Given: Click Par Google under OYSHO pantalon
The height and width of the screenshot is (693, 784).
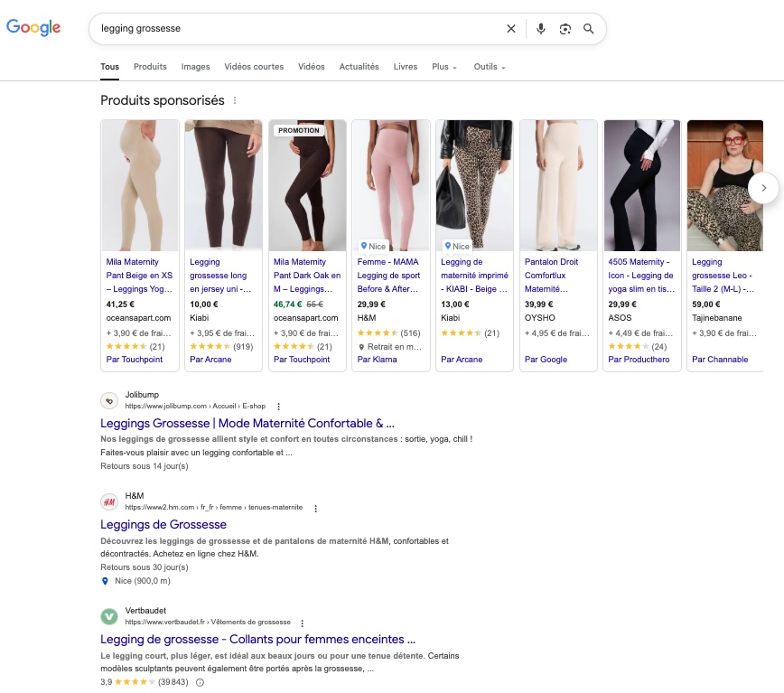Looking at the screenshot, I should [546, 360].
